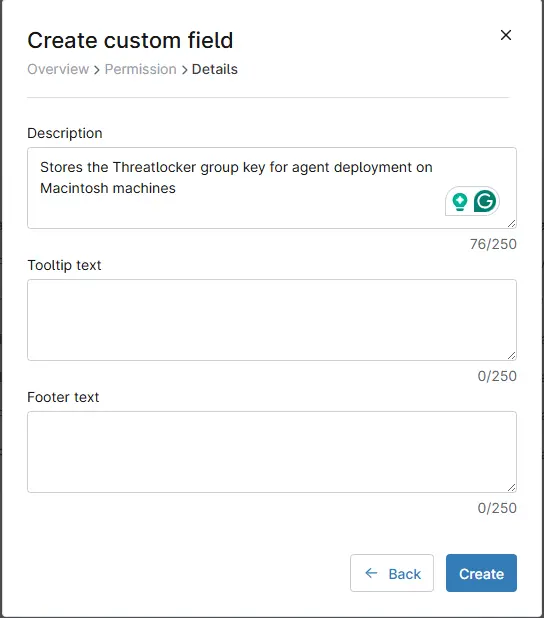
Task: Go to the Overview breadcrumb step
Action: [58, 69]
